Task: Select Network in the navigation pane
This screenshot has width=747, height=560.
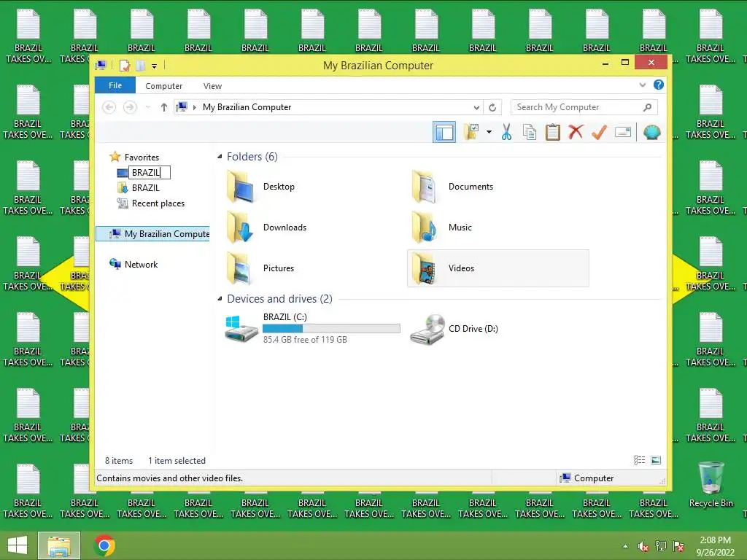Action: 141,264
